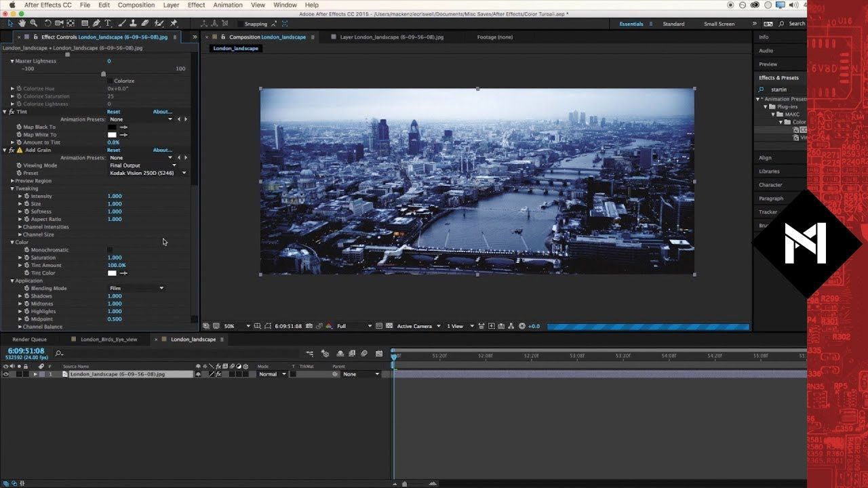The image size is (868, 488).
Task: Hide London_landscape layer with eye toggle
Action: tap(6, 374)
